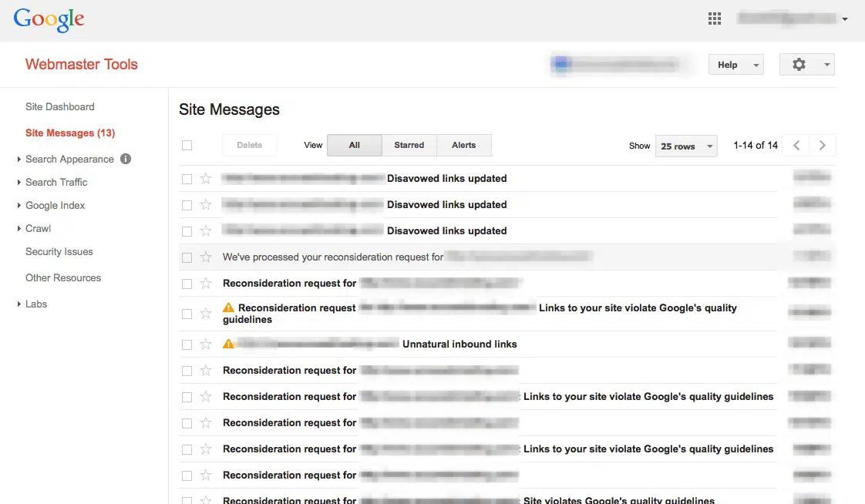Expand the Labs section

coord(19,304)
